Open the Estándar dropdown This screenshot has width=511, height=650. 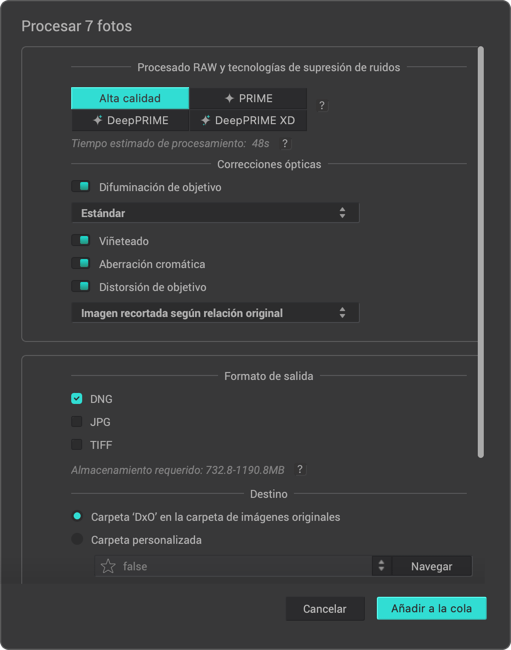coord(215,213)
